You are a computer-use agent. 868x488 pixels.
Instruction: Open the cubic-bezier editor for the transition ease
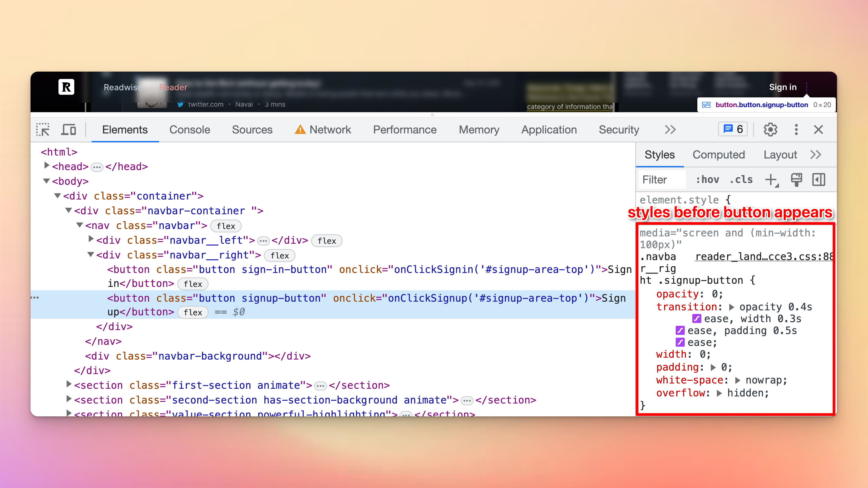pyautogui.click(x=697, y=319)
